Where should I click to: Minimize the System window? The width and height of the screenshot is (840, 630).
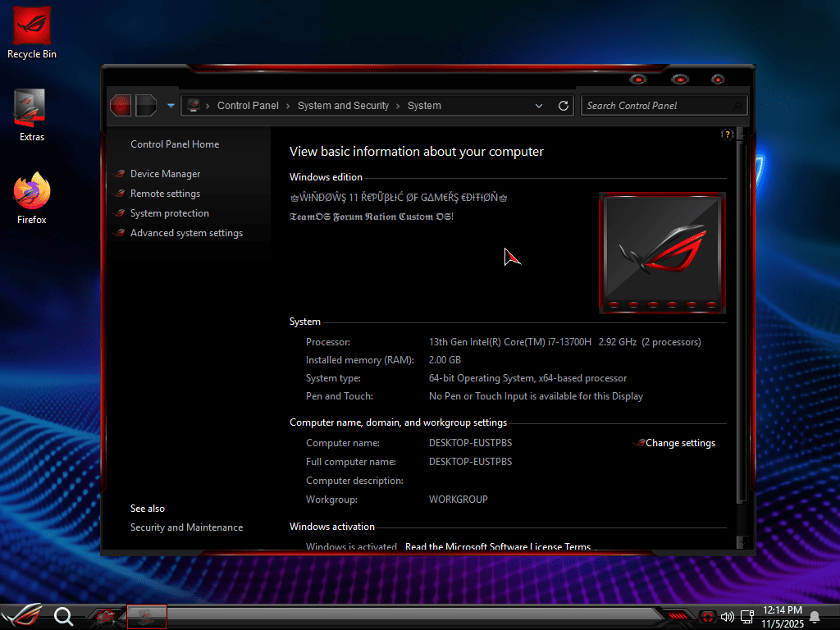tap(638, 80)
